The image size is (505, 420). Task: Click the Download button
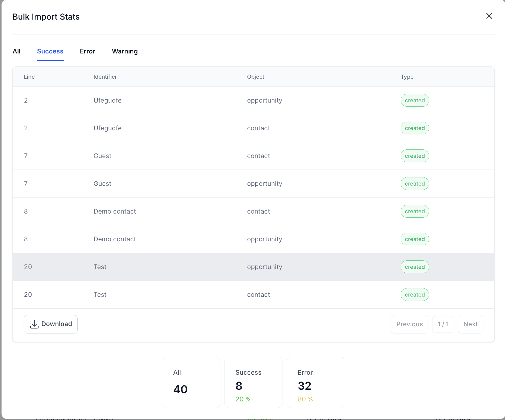(x=50, y=324)
